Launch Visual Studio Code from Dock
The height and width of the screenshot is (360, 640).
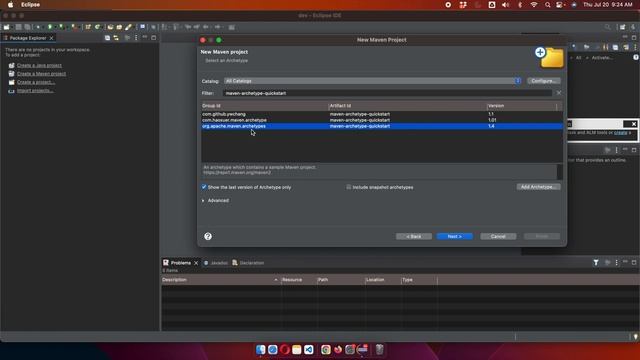[309, 349]
